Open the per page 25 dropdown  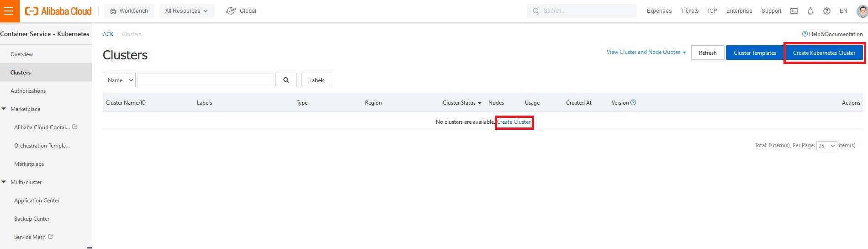coord(826,146)
